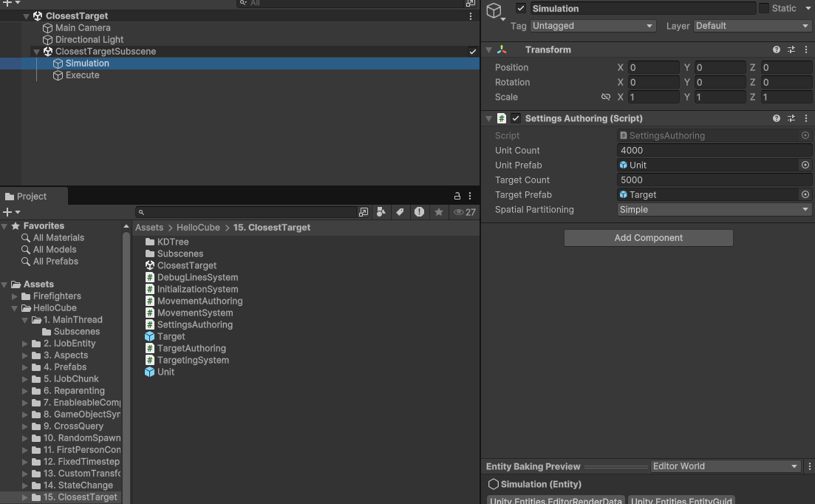
Task: Click the search by import log type icon
Action: [419, 212]
